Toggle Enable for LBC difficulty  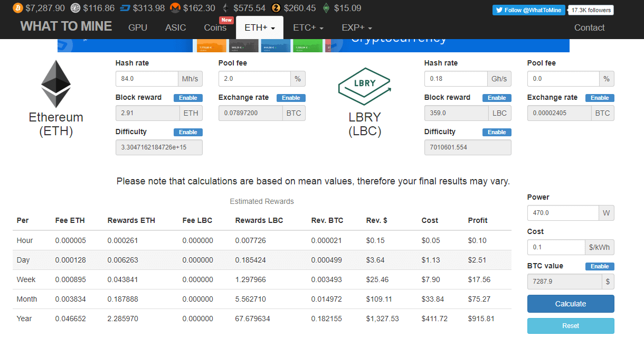pyautogui.click(x=497, y=132)
